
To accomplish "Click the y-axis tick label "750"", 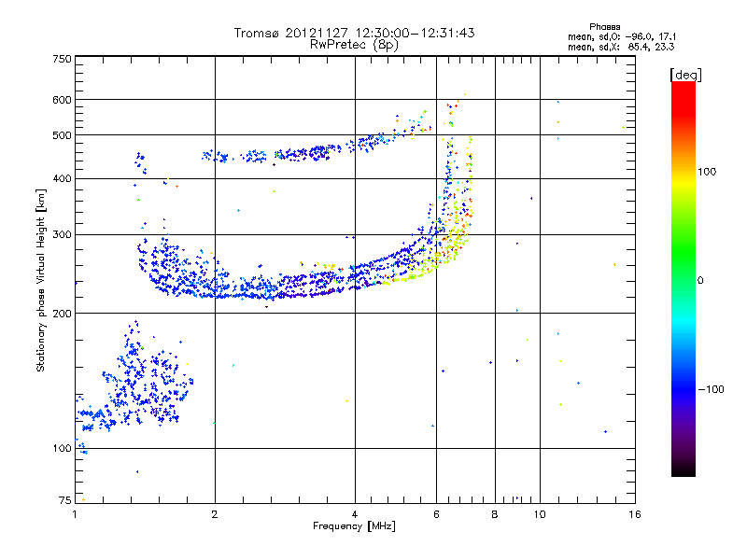I will point(62,59).
